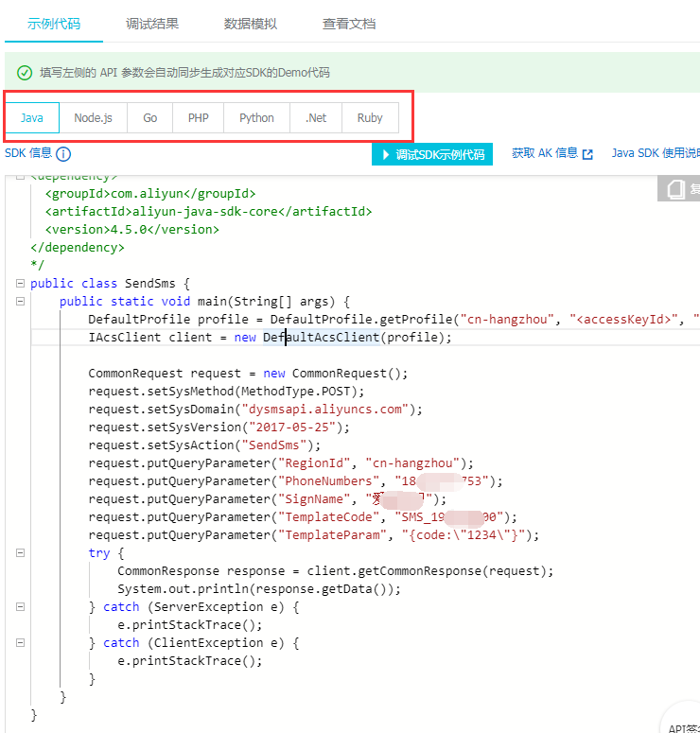The width and height of the screenshot is (700, 733).
Task: Click the copy code icon button
Action: coord(678,188)
